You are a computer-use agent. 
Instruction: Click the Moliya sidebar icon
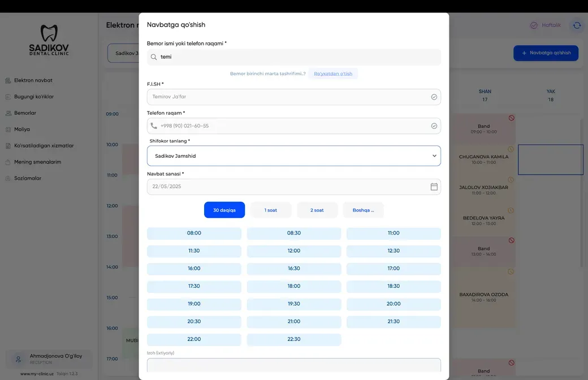coord(8,129)
